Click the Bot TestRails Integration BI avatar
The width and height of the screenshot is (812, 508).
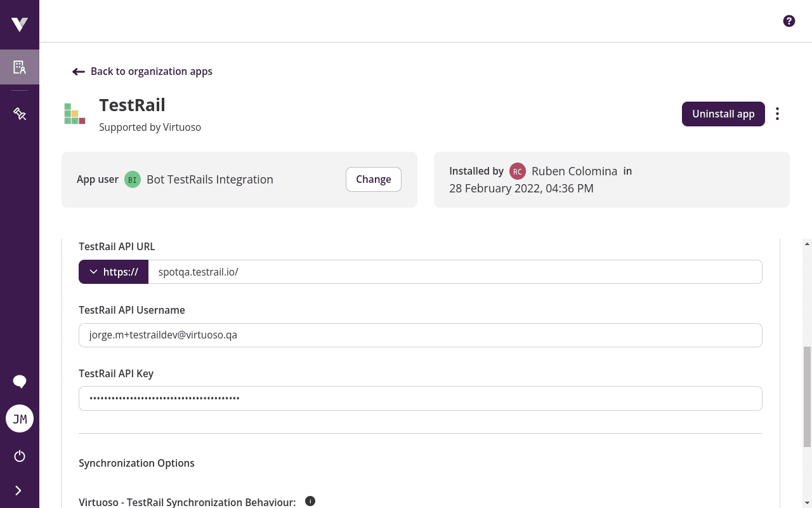pyautogui.click(x=132, y=179)
